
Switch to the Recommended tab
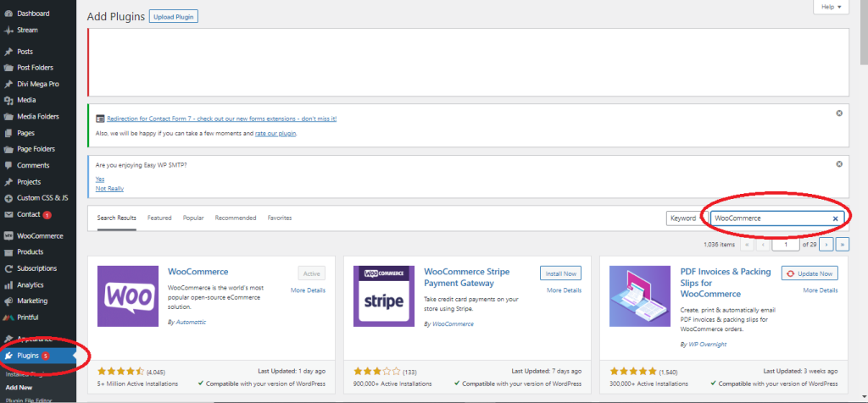click(236, 218)
